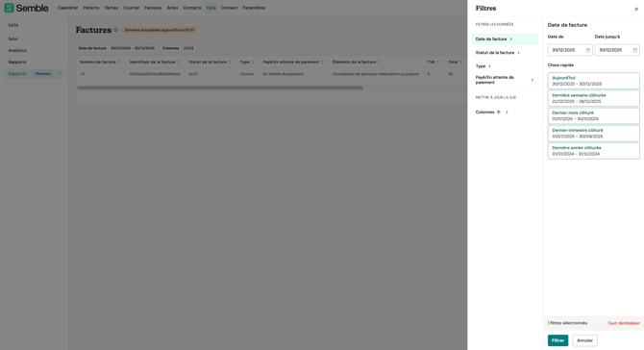Sort by Type column icon
Screen dimensions: 644x350
coord(253,62)
